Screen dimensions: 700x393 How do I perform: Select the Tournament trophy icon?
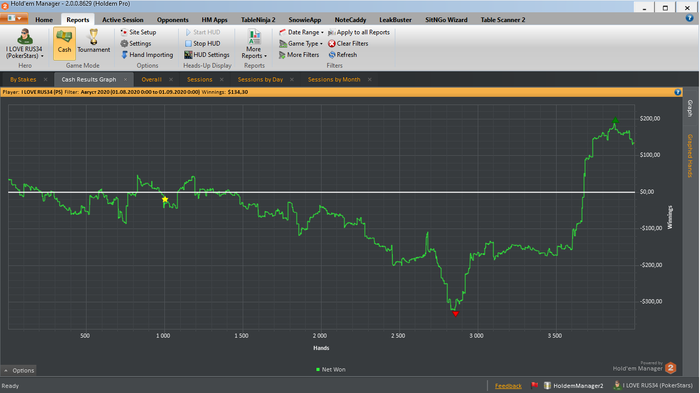click(x=93, y=37)
